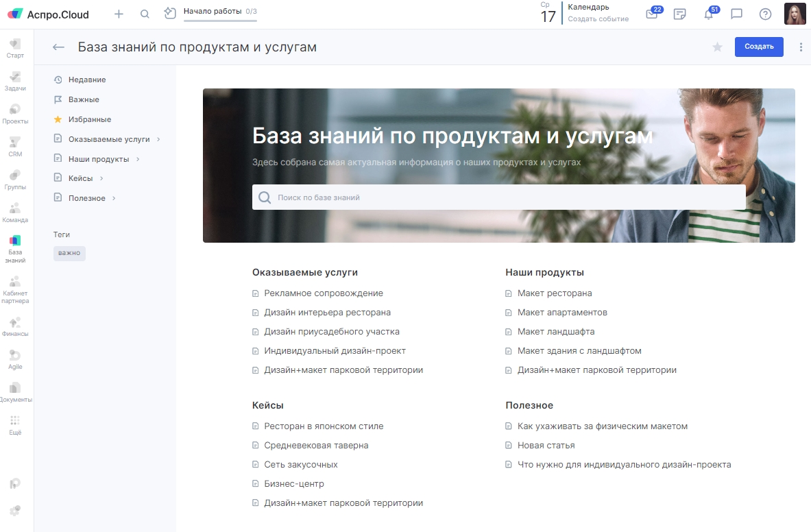This screenshot has height=532, width=811.
Task: Expand the Кейсы sidebar section
Action: [x=101, y=178]
